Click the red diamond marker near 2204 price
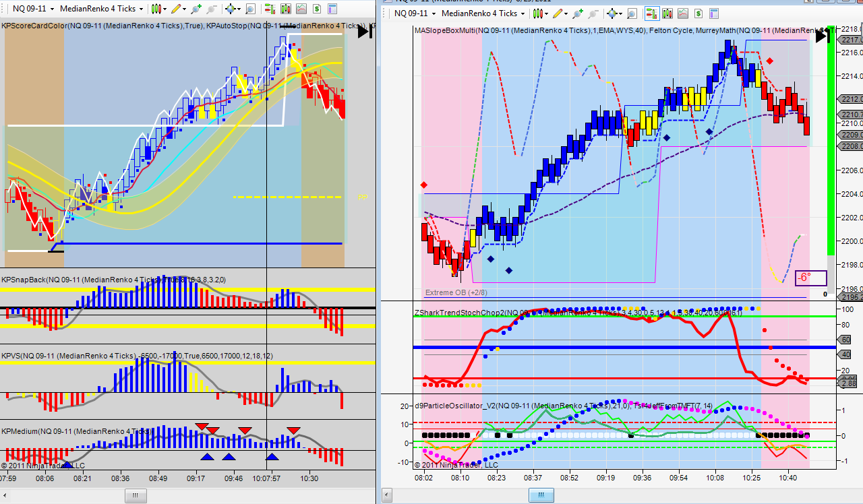This screenshot has height=504, width=863. (423, 185)
